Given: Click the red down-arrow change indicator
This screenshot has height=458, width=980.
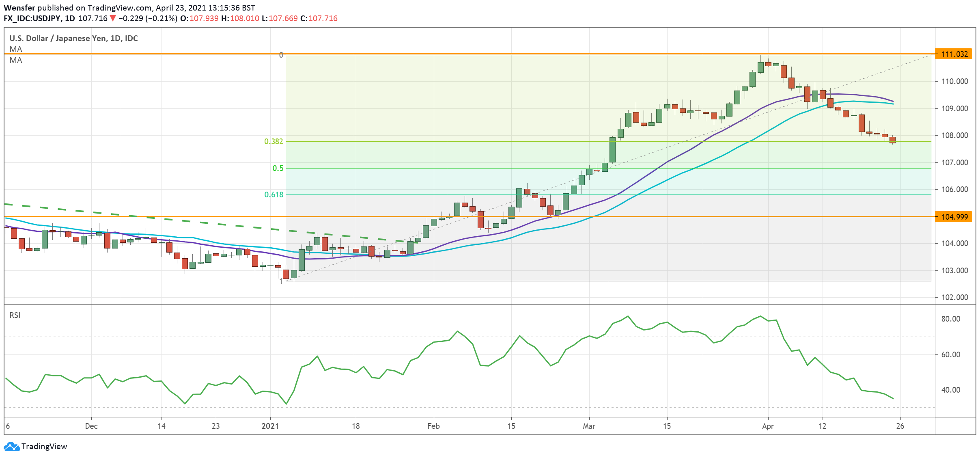Looking at the screenshot, I should tap(113, 18).
